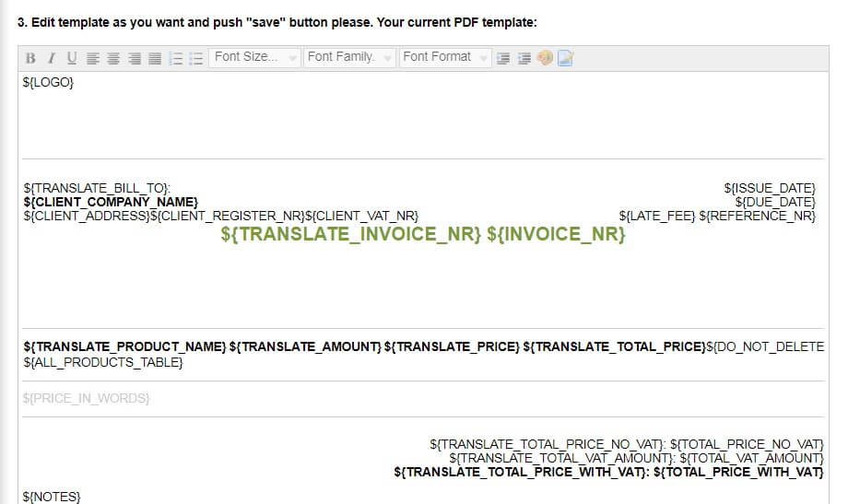This screenshot has height=504, width=848.
Task: Click green ${TRANSLATE_INVOICE_NR} heading
Action: pyautogui.click(x=350, y=234)
